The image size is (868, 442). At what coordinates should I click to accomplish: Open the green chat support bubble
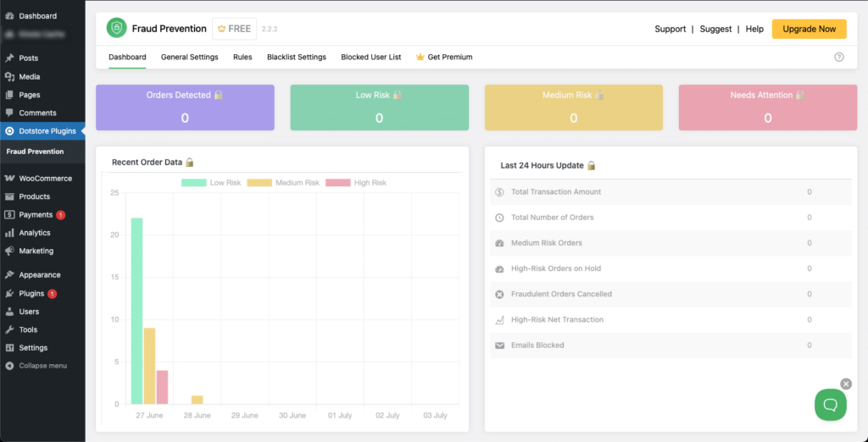pos(830,405)
